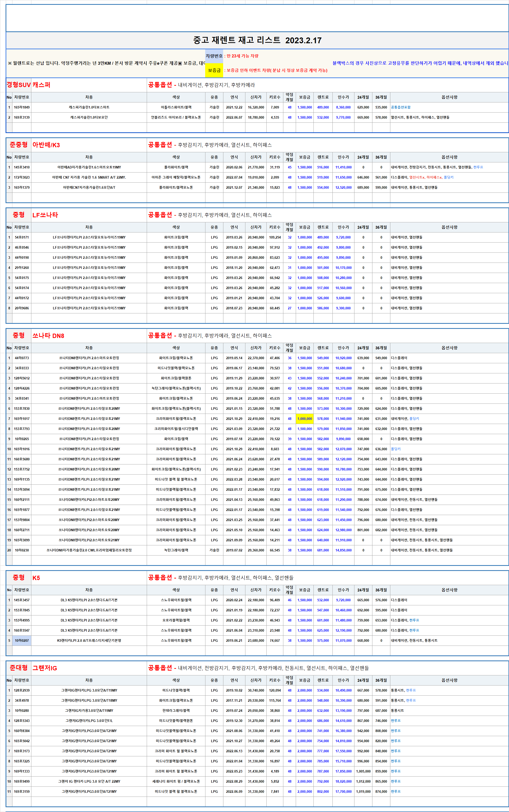Select mileage value "120,094"
This screenshot has height=812, width=509.
pos(275,690)
